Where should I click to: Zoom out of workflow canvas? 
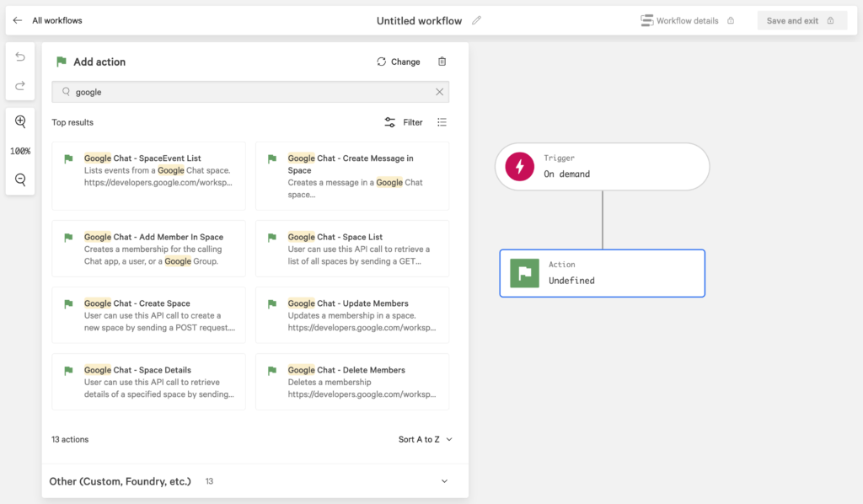[x=20, y=180]
